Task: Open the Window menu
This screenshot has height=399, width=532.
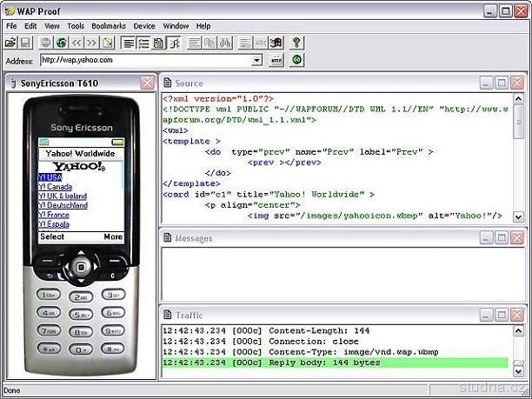Action: (x=176, y=26)
